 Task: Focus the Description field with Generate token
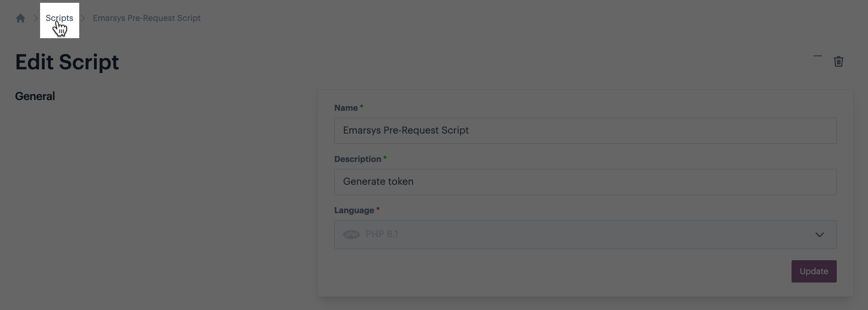585,182
